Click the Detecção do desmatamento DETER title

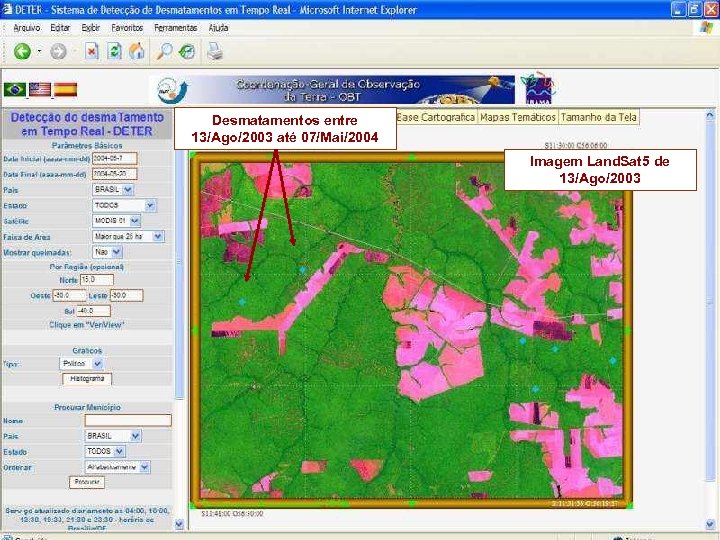click(87, 124)
